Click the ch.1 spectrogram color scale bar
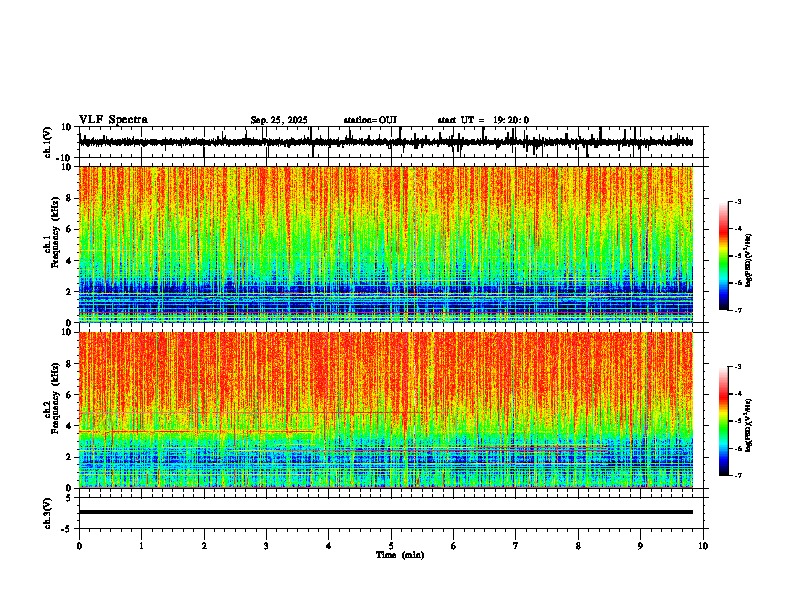792x612 pixels. click(723, 256)
